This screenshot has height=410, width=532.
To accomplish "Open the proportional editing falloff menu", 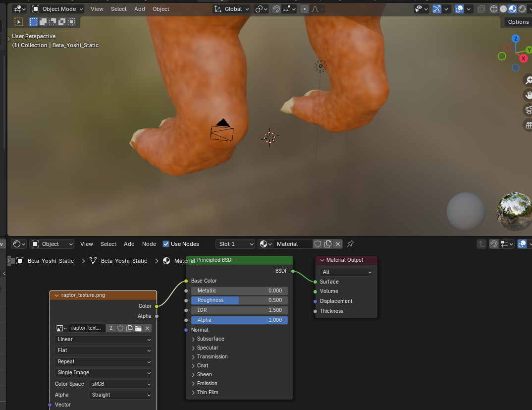I will coord(317,9).
